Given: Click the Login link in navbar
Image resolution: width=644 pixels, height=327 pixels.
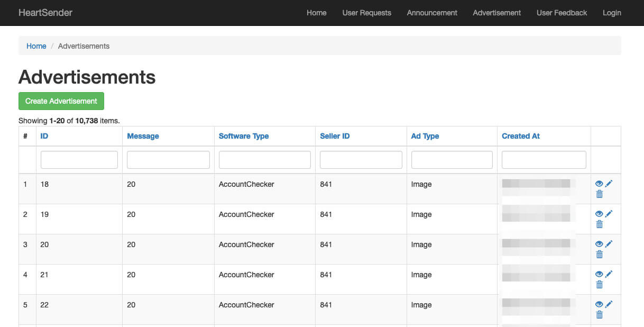Looking at the screenshot, I should (x=612, y=13).
